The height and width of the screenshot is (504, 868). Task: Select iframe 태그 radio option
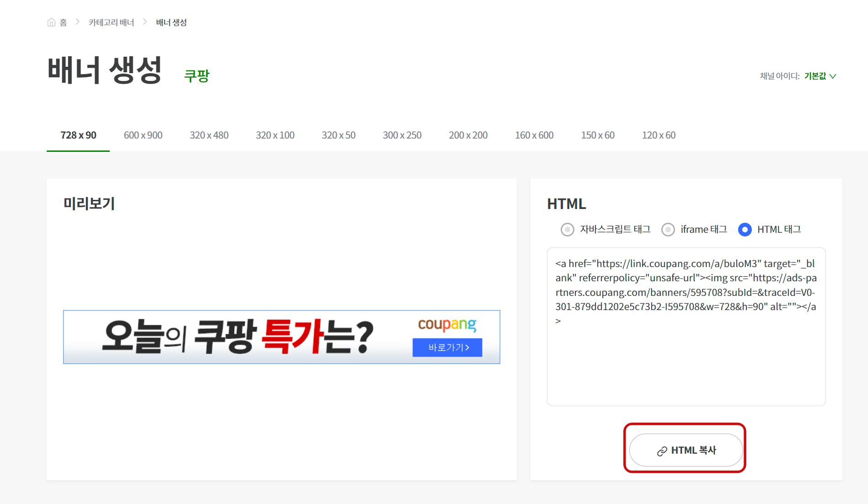tap(668, 229)
